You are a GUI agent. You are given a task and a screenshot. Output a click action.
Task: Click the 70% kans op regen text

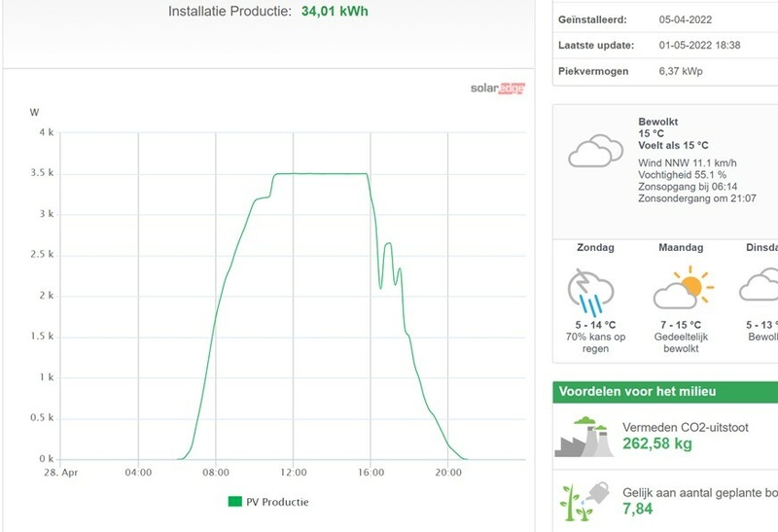595,342
